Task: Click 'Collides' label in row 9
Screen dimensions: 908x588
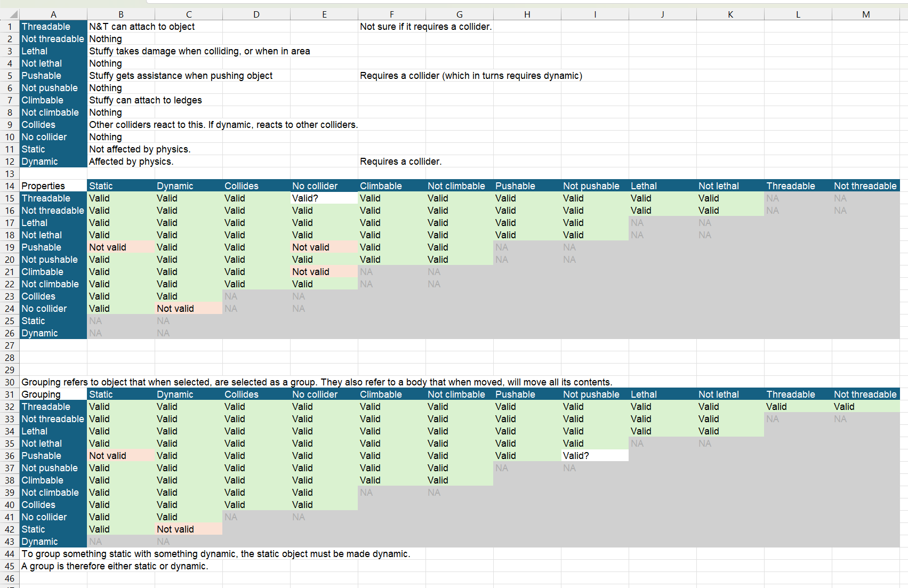Action: [x=53, y=125]
